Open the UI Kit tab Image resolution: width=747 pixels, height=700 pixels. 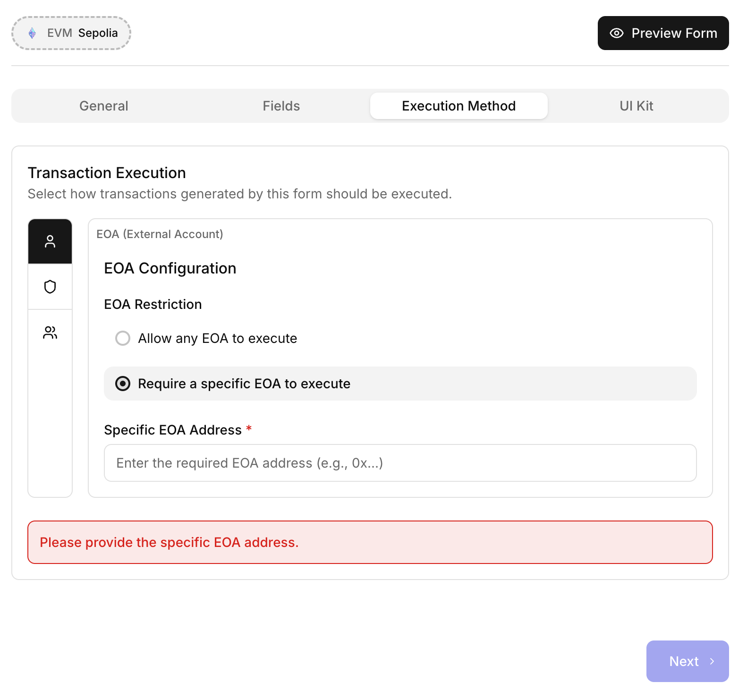pos(635,106)
